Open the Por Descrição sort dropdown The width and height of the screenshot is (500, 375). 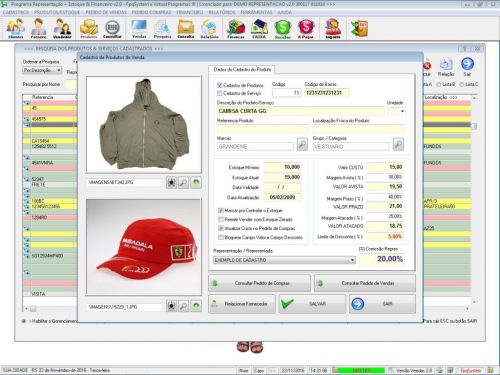42,70
